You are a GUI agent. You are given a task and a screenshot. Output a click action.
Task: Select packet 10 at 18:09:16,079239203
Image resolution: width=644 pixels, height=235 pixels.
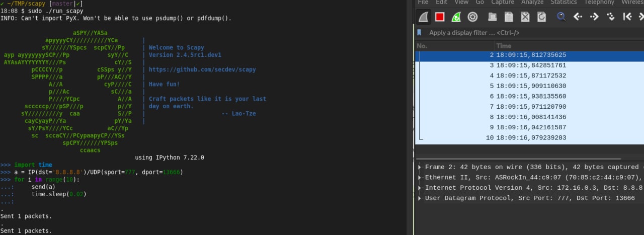[529, 137]
